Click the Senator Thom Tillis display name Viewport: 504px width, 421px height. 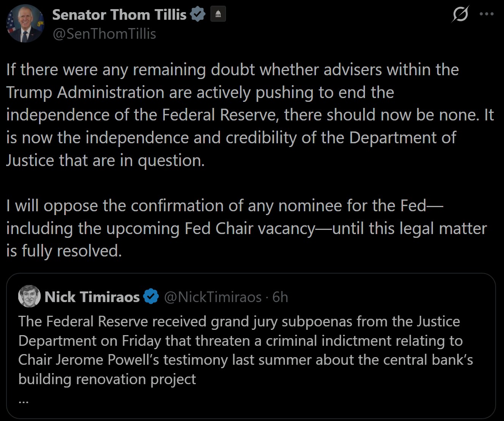coord(119,14)
